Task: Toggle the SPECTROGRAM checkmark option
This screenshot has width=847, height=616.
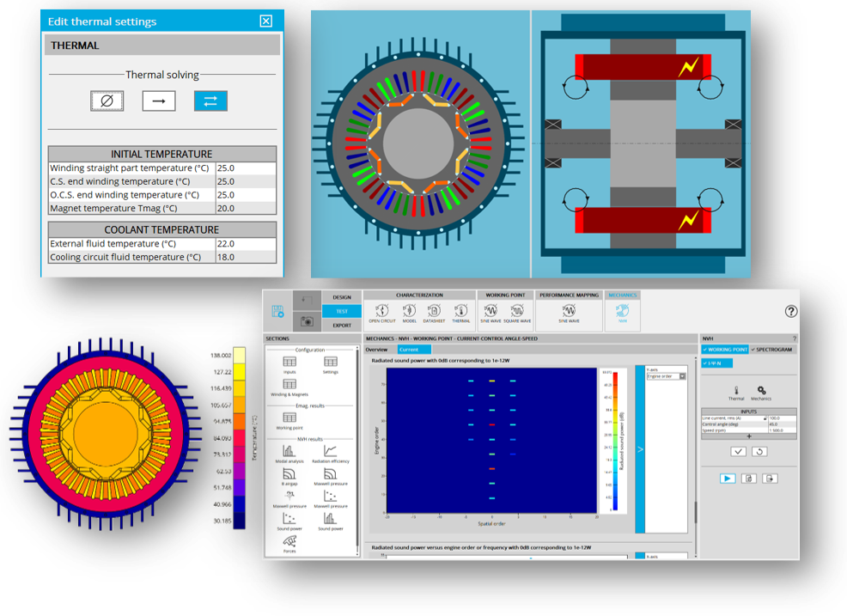Action: click(771, 350)
